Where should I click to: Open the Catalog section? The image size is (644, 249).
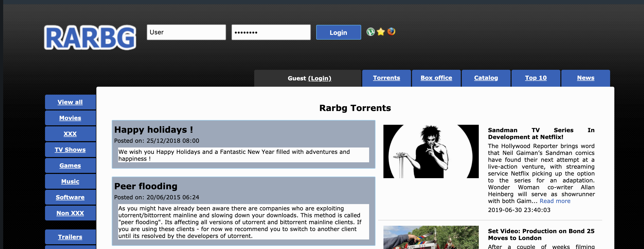click(x=486, y=78)
